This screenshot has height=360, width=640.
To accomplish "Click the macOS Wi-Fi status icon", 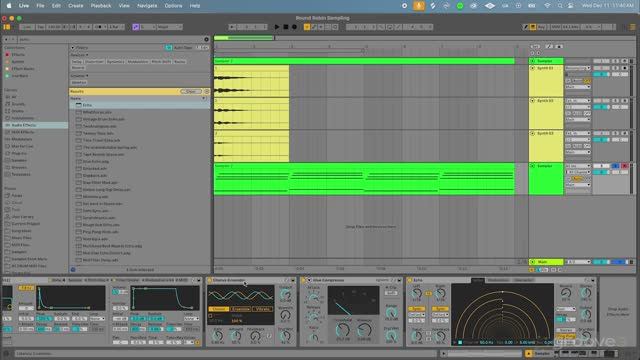I will [547, 6].
